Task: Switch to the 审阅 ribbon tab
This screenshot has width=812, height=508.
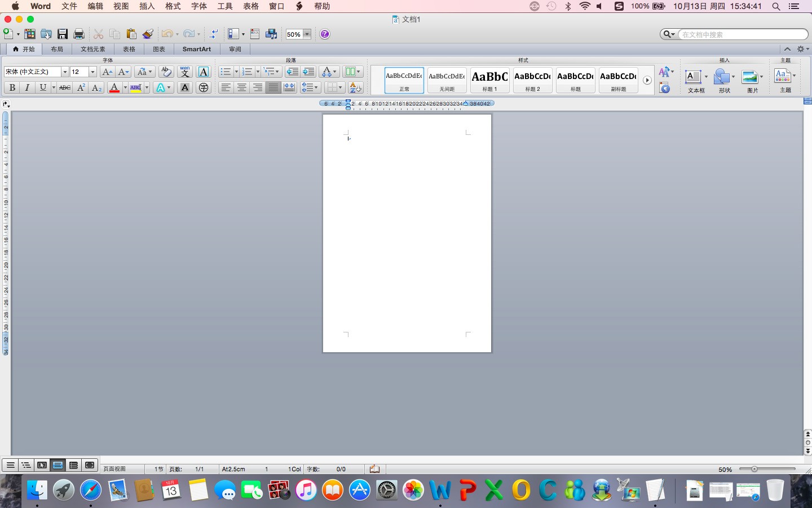Action: click(235, 49)
